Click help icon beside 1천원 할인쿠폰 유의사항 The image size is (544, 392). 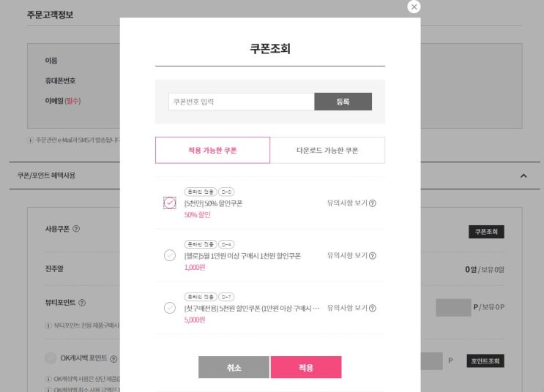tap(373, 256)
